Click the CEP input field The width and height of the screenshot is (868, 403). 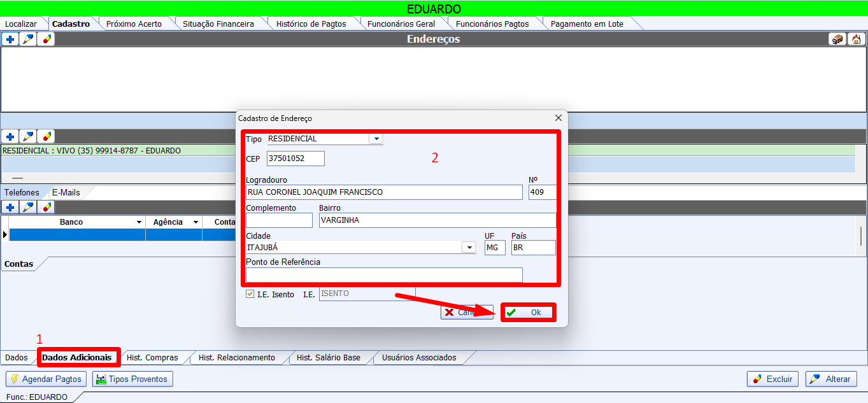tap(295, 159)
